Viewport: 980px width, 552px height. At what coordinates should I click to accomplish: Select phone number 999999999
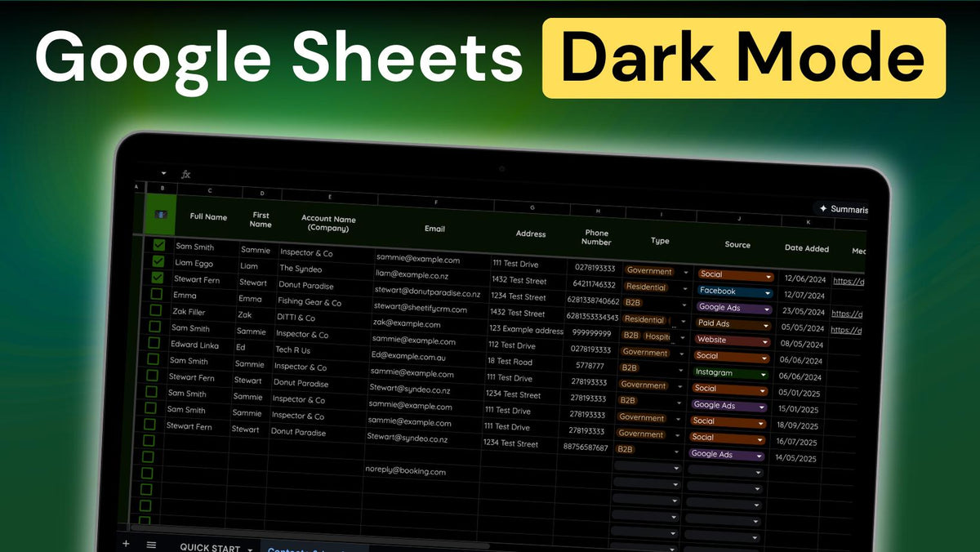point(591,333)
